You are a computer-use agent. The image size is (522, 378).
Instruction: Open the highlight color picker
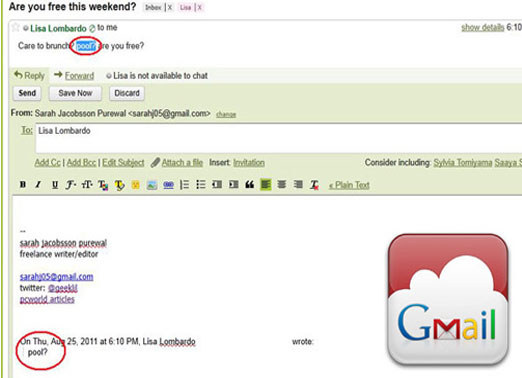[119, 185]
